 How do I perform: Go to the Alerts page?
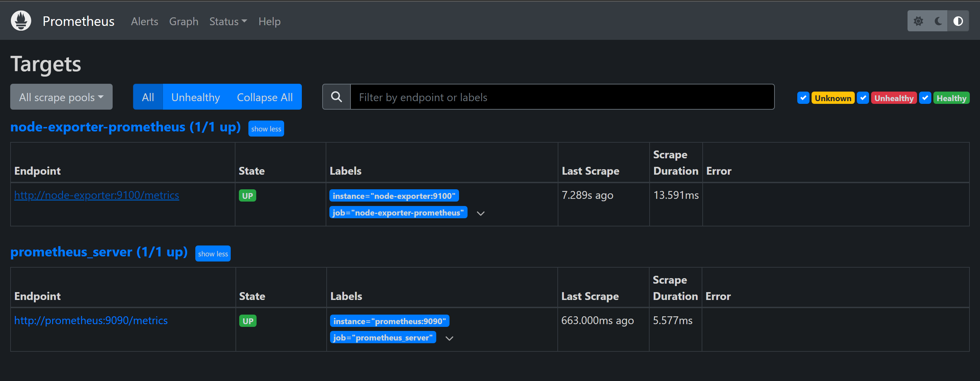pyautogui.click(x=144, y=22)
